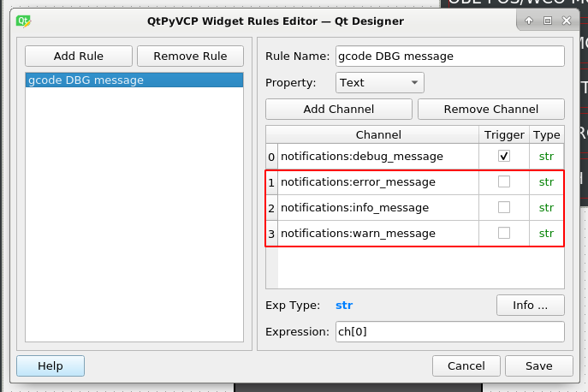
Task: Open the Info ... dialog button
Action: coord(531,305)
